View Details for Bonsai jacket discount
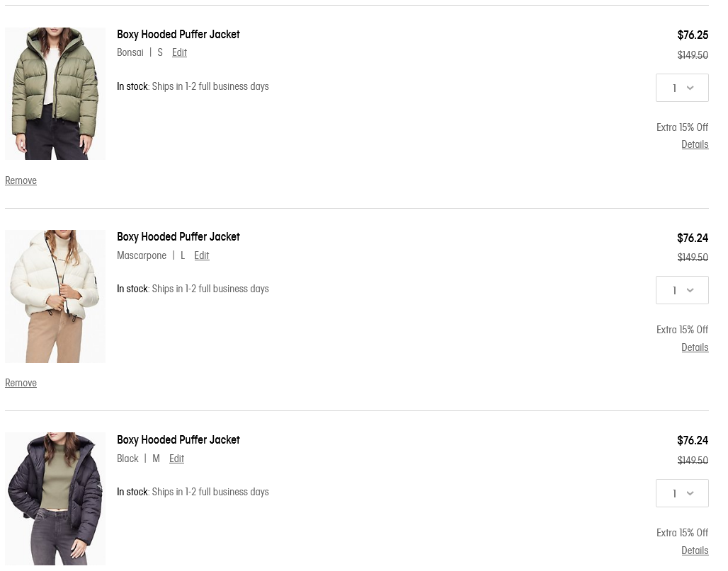728x571 pixels. pyautogui.click(x=695, y=145)
